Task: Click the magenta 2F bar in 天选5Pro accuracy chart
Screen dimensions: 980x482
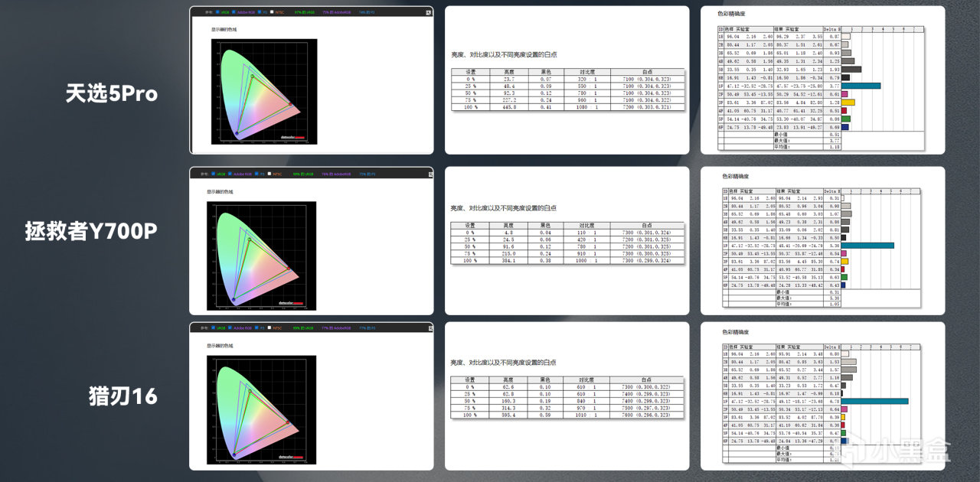Action: pos(844,94)
